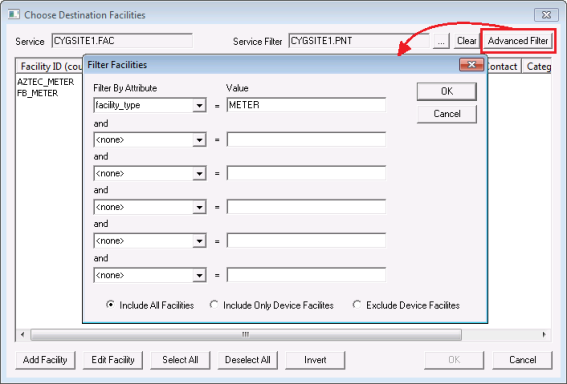The image size is (567, 384).
Task: Click the Select All button
Action: pos(180,360)
